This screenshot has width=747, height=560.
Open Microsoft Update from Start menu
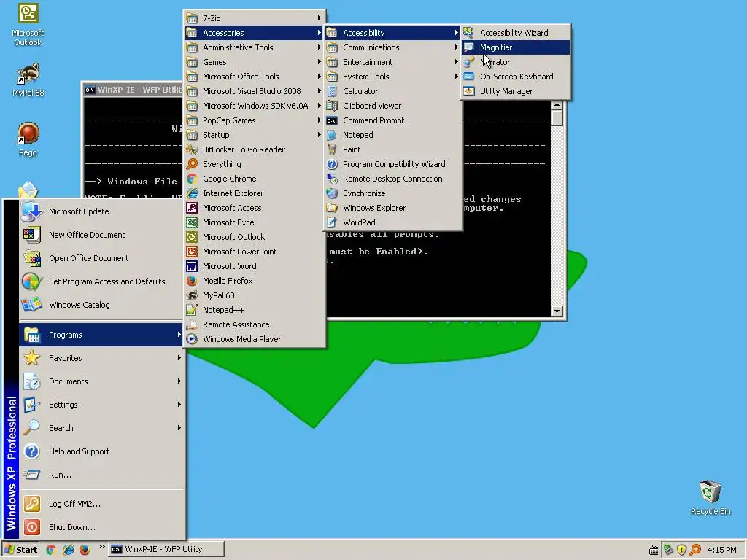(x=101, y=211)
